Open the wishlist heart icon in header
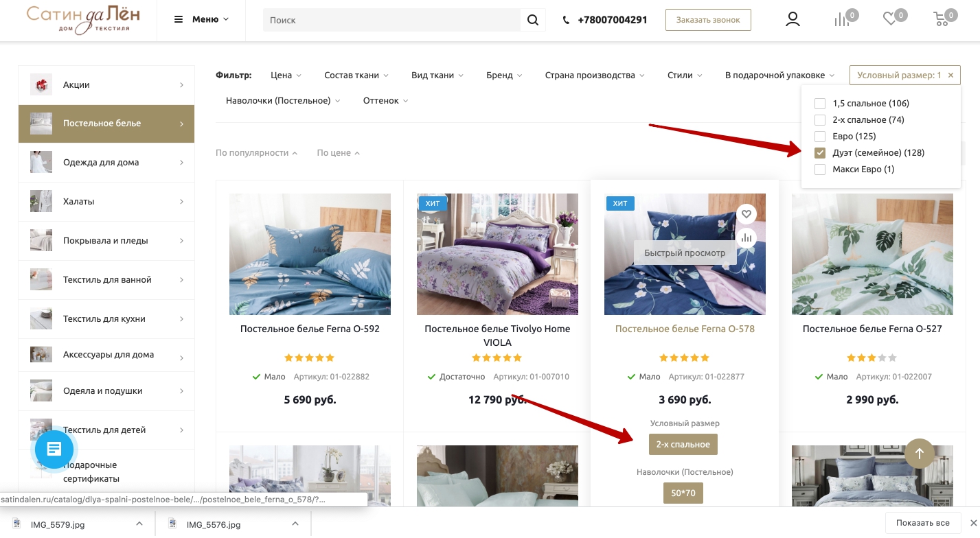The height and width of the screenshot is (538, 980). [x=891, y=20]
